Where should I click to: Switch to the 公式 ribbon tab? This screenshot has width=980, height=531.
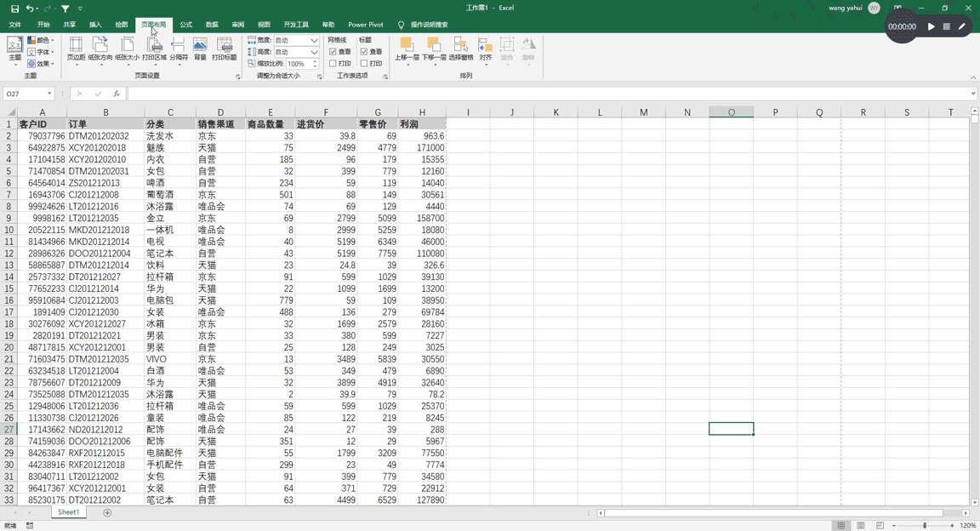pos(185,25)
